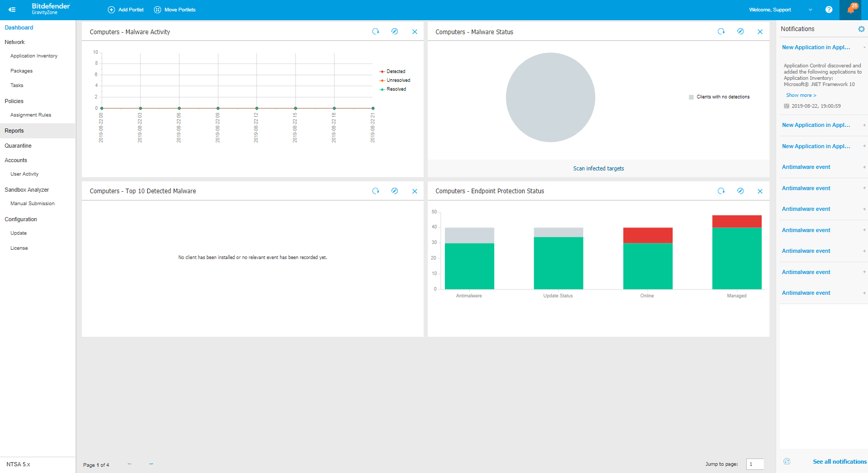Screen dimensions: 868x473
Task: Open the See all notifications link
Action: click(x=839, y=462)
